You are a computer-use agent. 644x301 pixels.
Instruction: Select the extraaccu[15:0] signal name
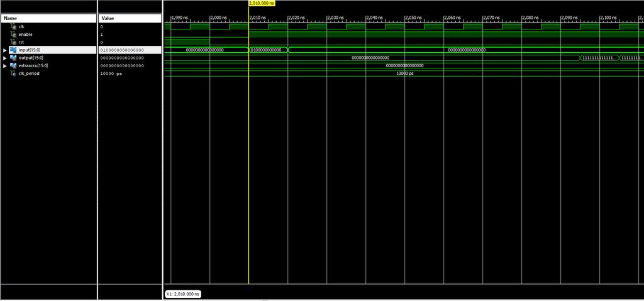33,66
